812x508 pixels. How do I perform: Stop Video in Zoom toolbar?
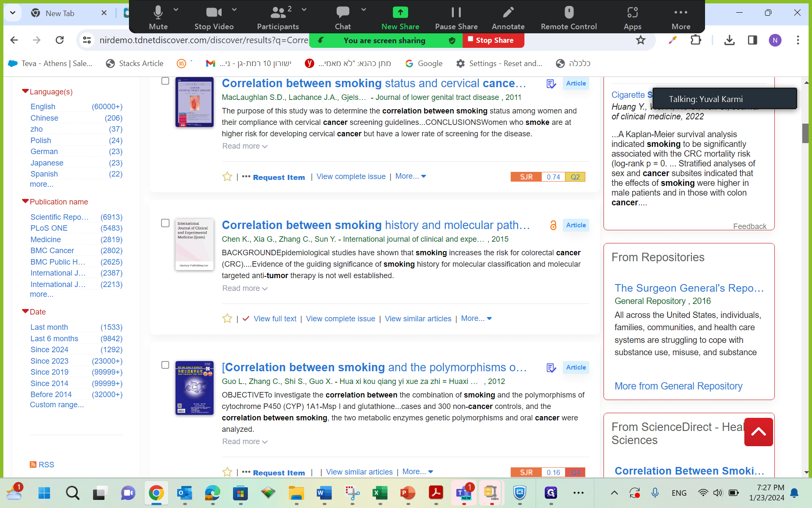point(214,18)
